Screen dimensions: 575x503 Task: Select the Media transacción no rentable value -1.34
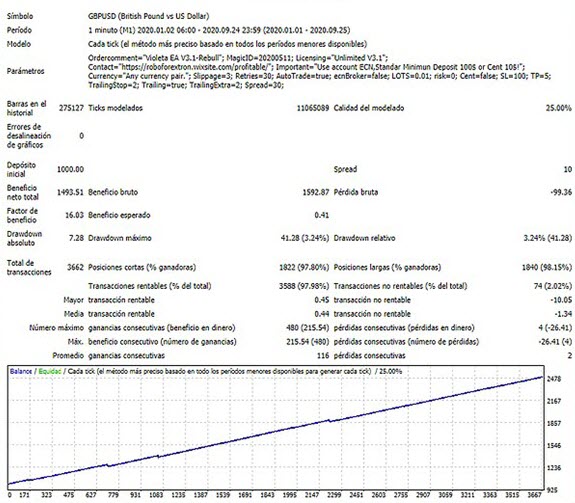click(564, 314)
